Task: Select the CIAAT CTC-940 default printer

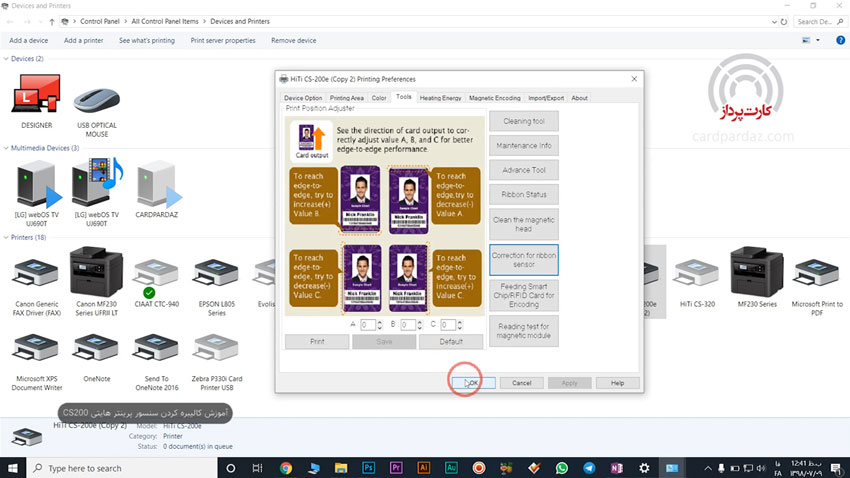Action: (x=156, y=278)
